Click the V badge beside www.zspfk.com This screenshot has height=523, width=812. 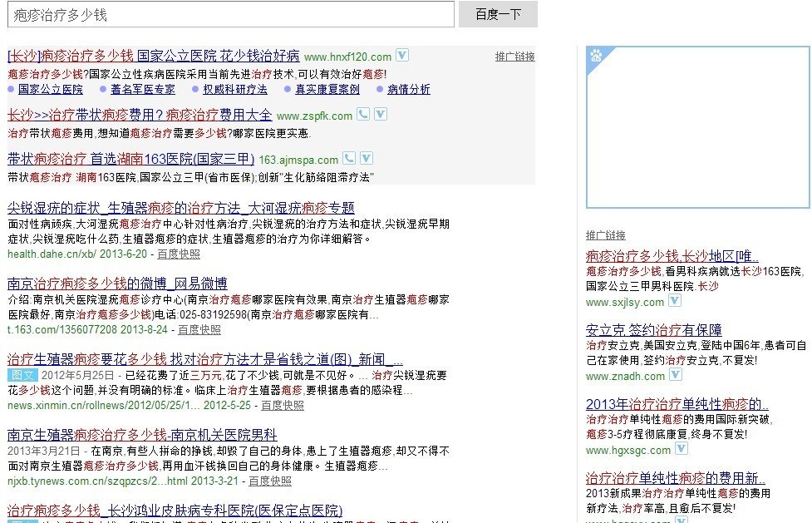click(x=380, y=116)
